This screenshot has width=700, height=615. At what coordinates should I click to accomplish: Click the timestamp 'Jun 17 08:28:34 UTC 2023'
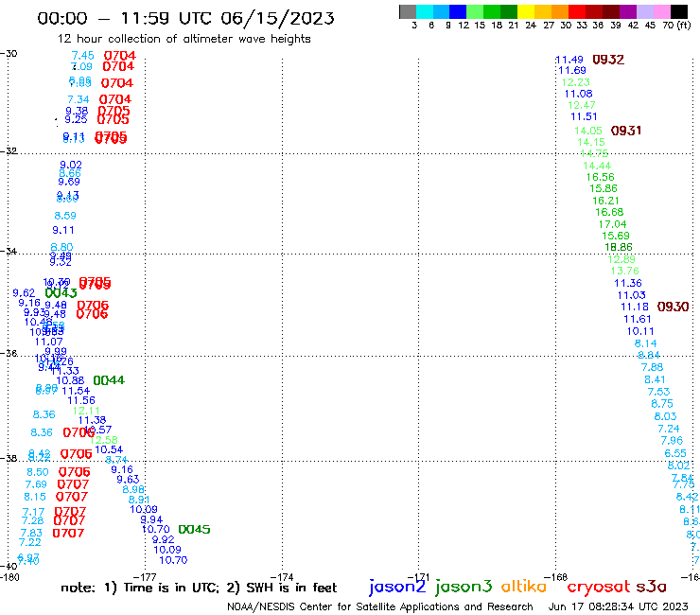619,606
